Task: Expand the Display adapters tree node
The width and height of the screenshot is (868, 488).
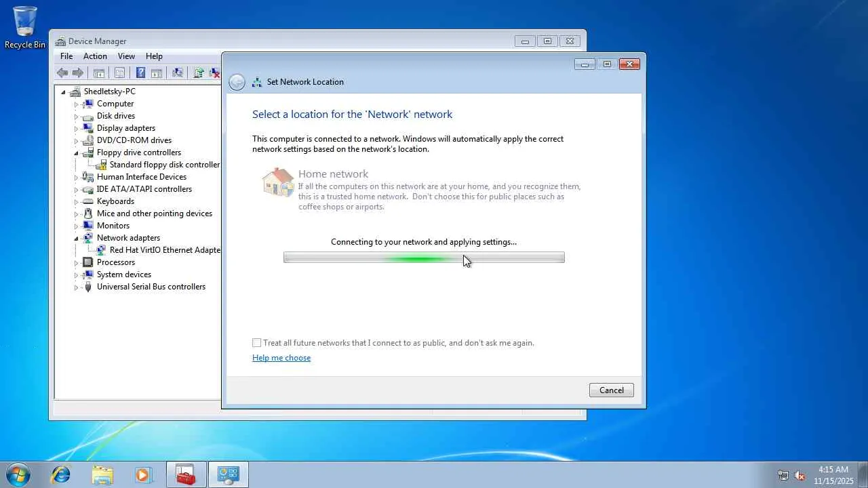Action: pos(76,129)
